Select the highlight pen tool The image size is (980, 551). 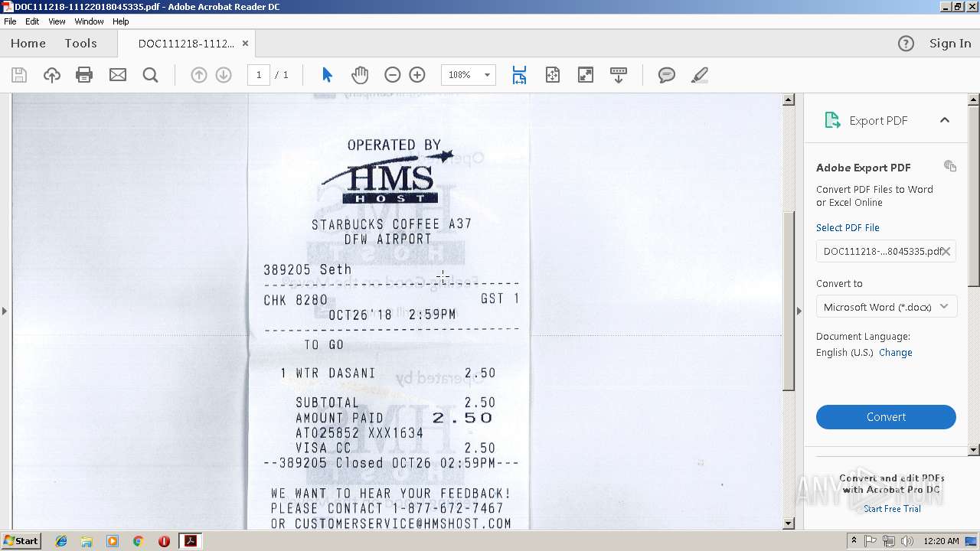tap(699, 75)
